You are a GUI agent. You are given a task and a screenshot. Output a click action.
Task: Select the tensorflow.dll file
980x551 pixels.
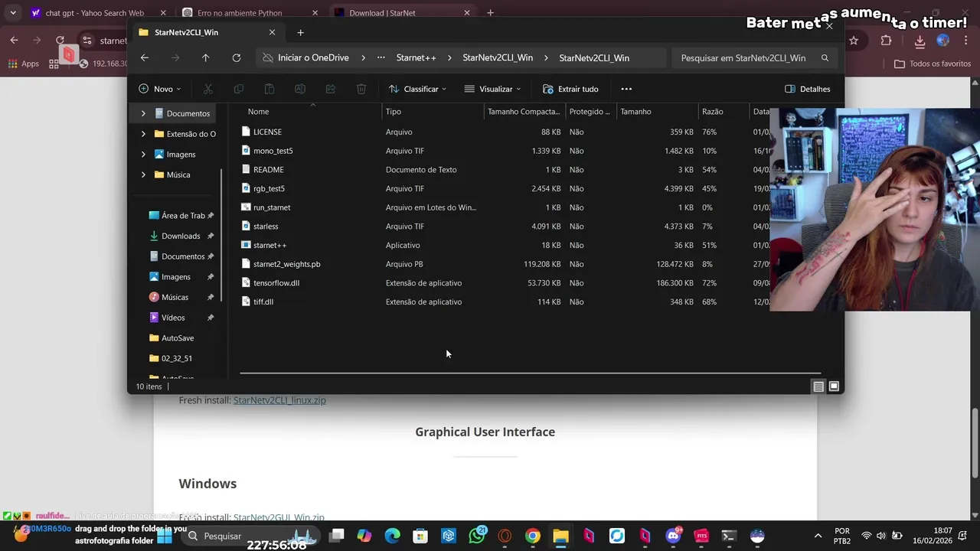(276, 283)
